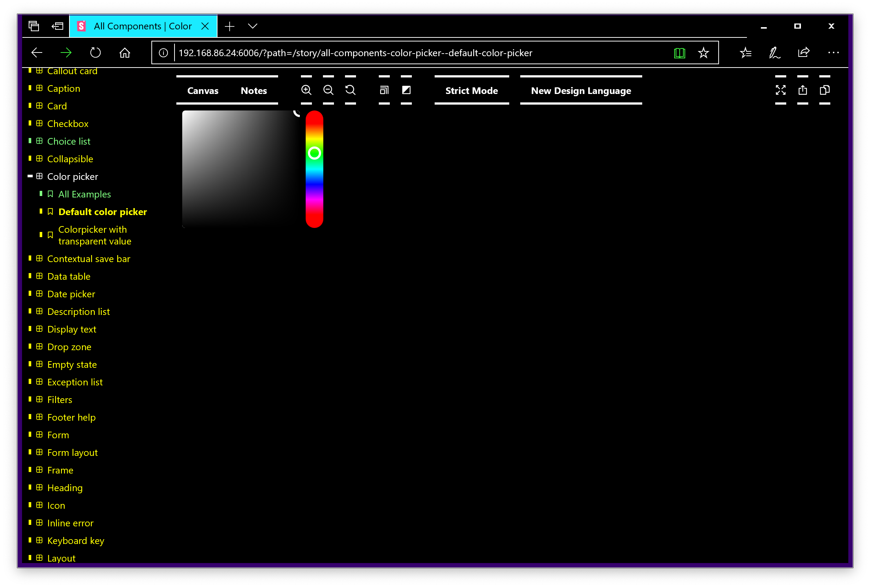Pick a hue on the vertical rainbow slider
870x588 pixels.
pyautogui.click(x=314, y=168)
